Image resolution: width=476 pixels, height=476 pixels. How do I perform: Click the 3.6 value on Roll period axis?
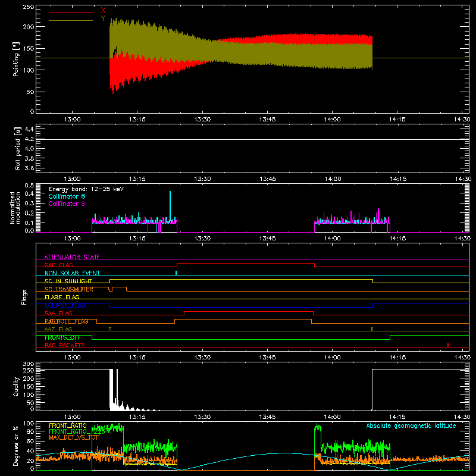pos(29,168)
